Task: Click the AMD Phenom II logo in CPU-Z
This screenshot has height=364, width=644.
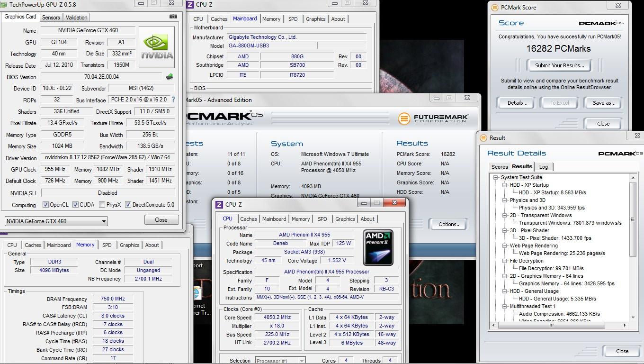Action: pyautogui.click(x=377, y=248)
